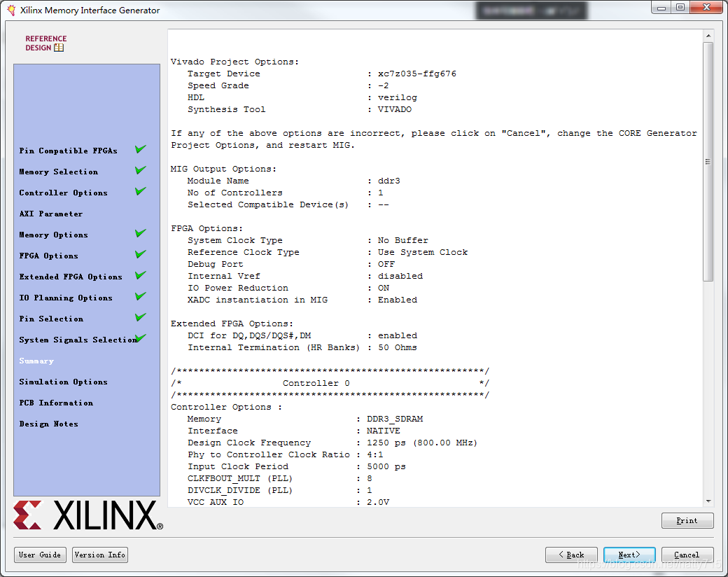Minimize the Memory Interface Generator window

tap(661, 8)
